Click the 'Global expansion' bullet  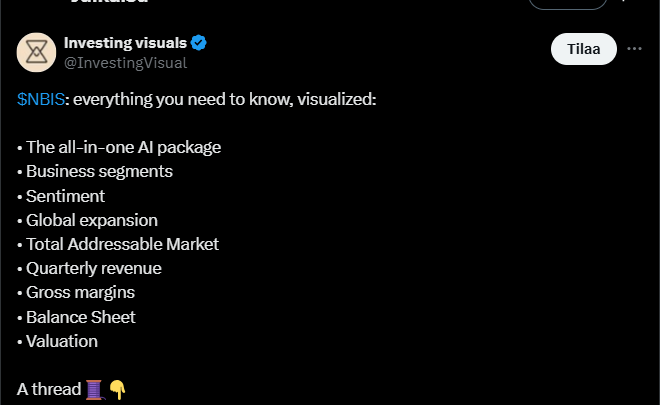pyautogui.click(x=91, y=220)
